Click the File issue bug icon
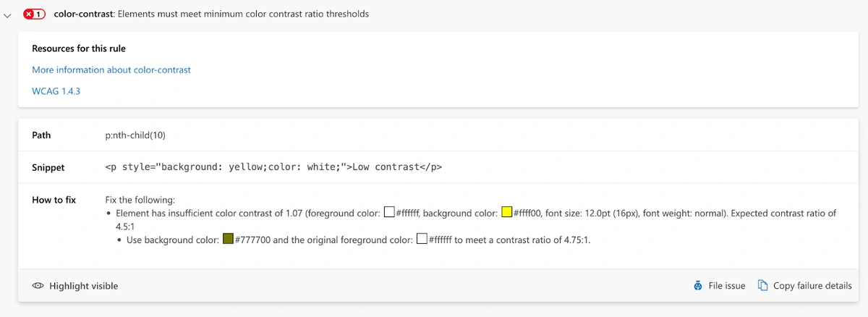Viewport: 868px width, 317px height. (698, 286)
